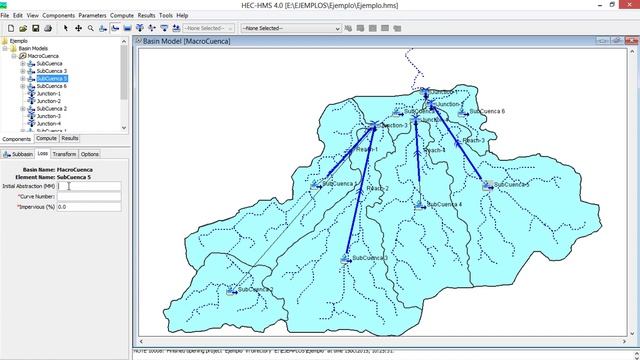Image resolution: width=640 pixels, height=360 pixels.
Task: Collapse the Basin Models folder
Action: pos(5,48)
